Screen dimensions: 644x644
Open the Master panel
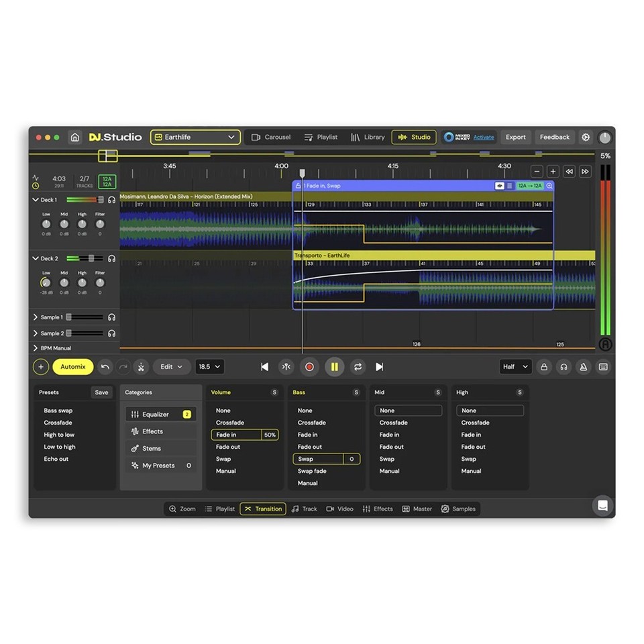pyautogui.click(x=417, y=508)
